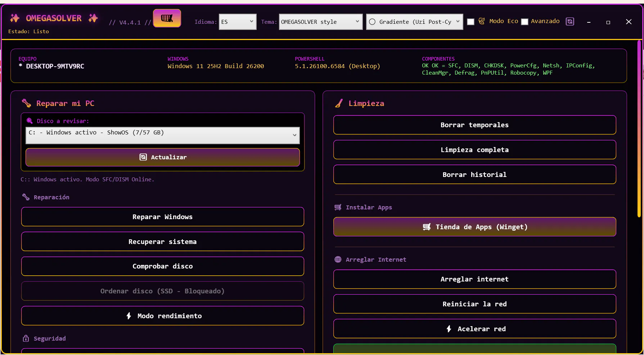
Task: Select the Gradiente radio option
Action: (373, 22)
